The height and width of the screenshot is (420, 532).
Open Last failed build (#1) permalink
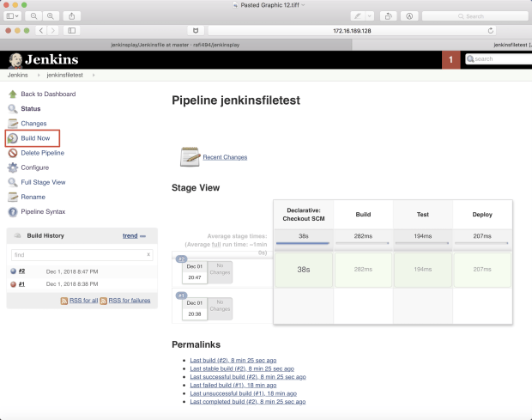coord(233,385)
